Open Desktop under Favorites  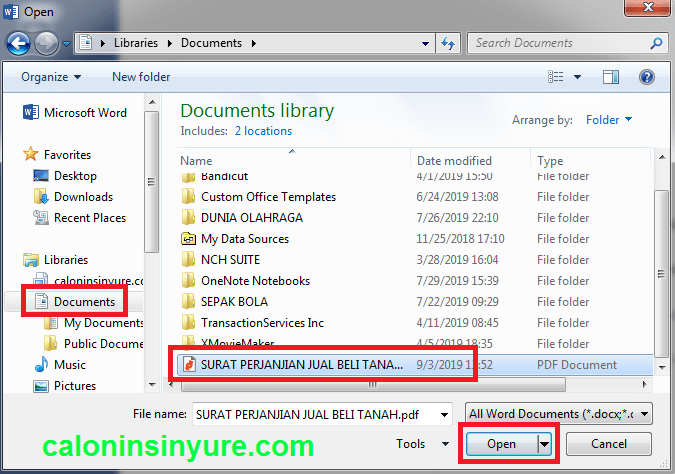(x=65, y=176)
